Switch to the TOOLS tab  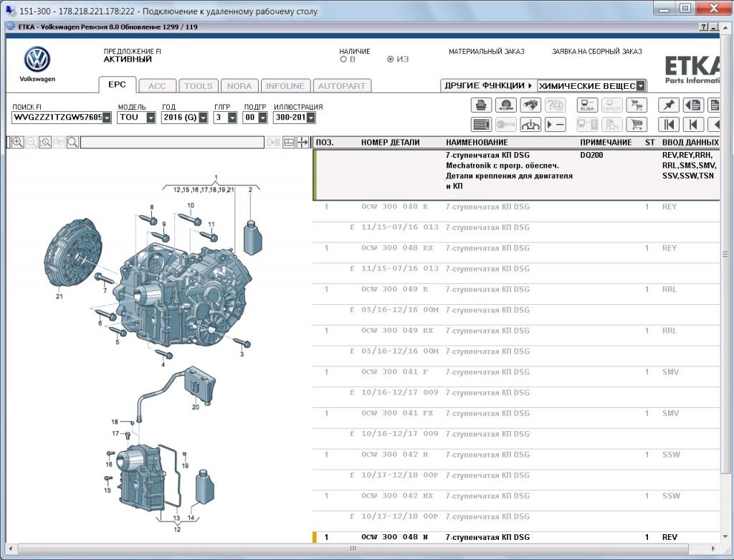point(198,86)
